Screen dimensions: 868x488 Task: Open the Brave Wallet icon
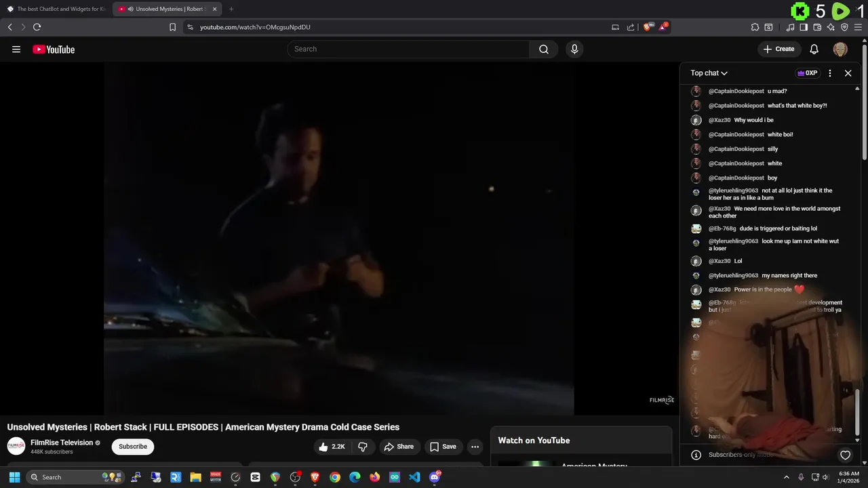[x=817, y=27]
